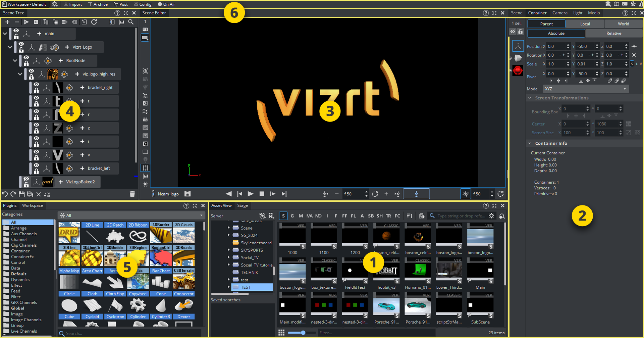Click the trash icon in Scene Tree

132,194
